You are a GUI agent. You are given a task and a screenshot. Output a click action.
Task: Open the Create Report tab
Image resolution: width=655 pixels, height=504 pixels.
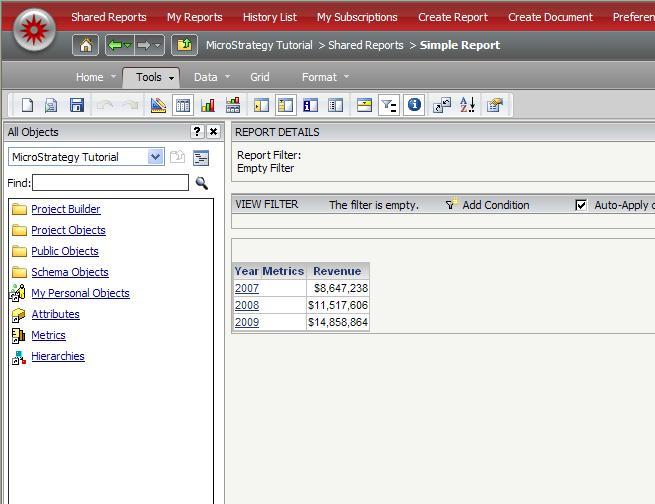pyautogui.click(x=453, y=17)
